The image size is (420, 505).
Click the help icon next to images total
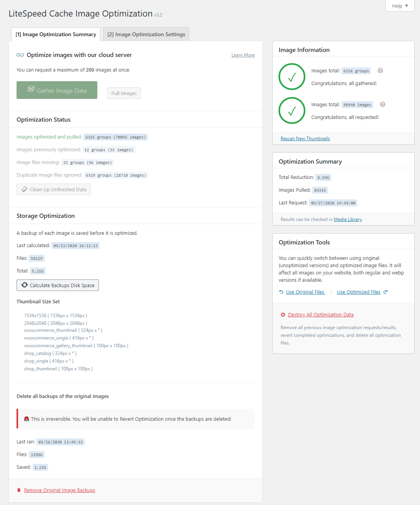(x=382, y=104)
